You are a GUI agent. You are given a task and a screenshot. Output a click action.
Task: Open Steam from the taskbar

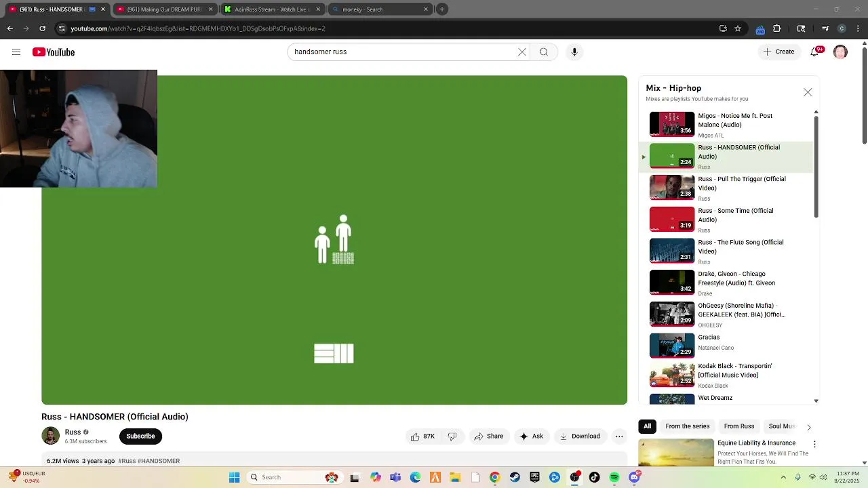(x=515, y=477)
